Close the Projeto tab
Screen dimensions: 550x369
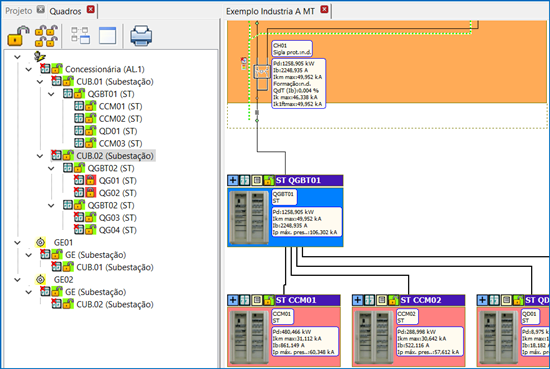(41, 9)
